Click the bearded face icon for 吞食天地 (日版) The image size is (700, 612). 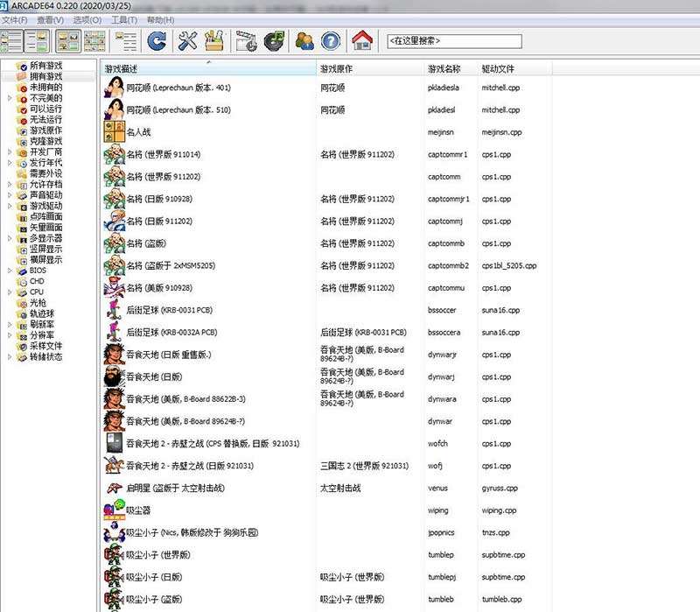115,376
